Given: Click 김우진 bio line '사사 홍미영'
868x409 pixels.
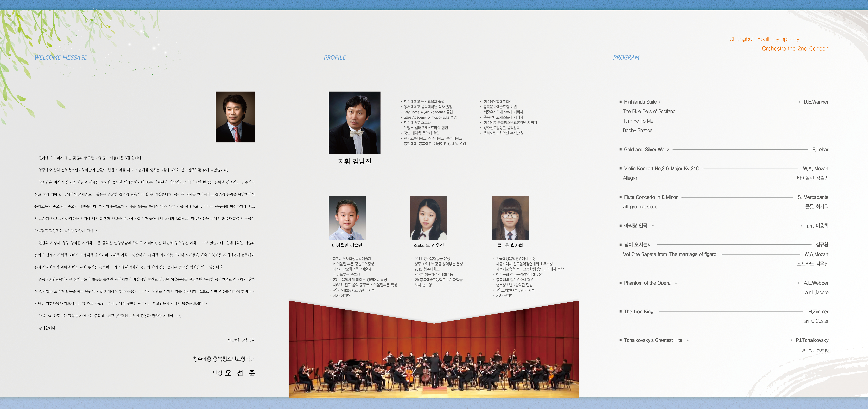Looking at the screenshot, I should 423,285.
